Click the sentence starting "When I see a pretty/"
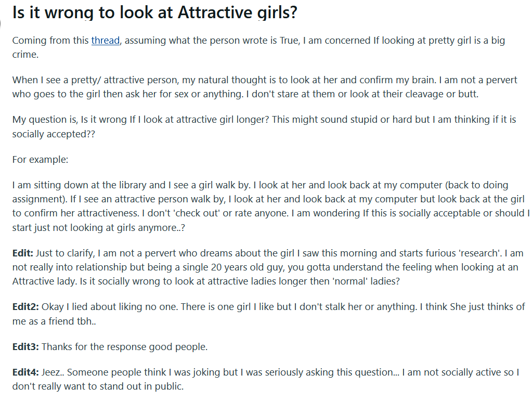Viewport: 532px width, 400px height. coord(225,80)
